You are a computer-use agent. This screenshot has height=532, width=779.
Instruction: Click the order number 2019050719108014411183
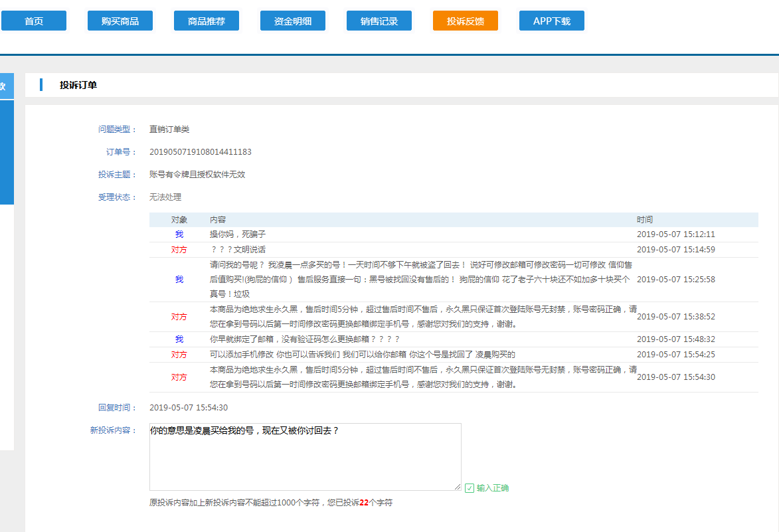[200, 152]
